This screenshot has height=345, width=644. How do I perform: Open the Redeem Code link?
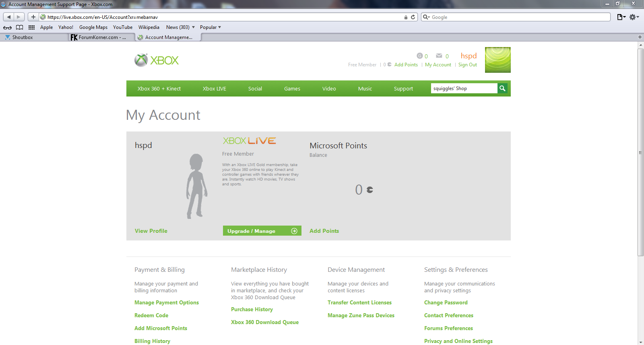[x=151, y=315]
